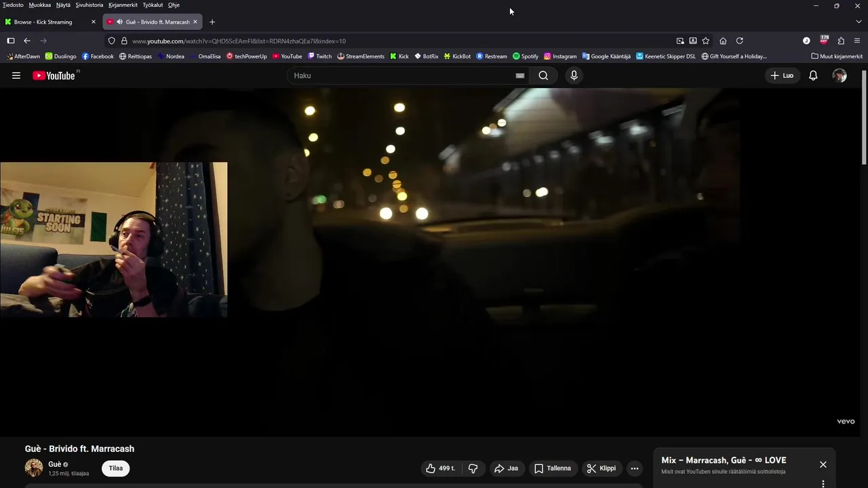Open tracking protection shield icon
The height and width of the screenshot is (488, 868).
pos(112,41)
